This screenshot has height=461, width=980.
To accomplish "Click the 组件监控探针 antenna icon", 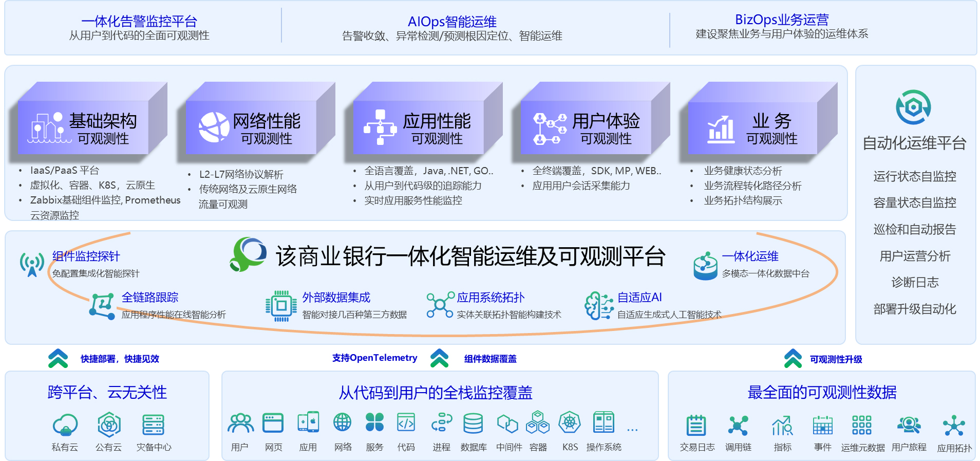I will pyautogui.click(x=32, y=264).
